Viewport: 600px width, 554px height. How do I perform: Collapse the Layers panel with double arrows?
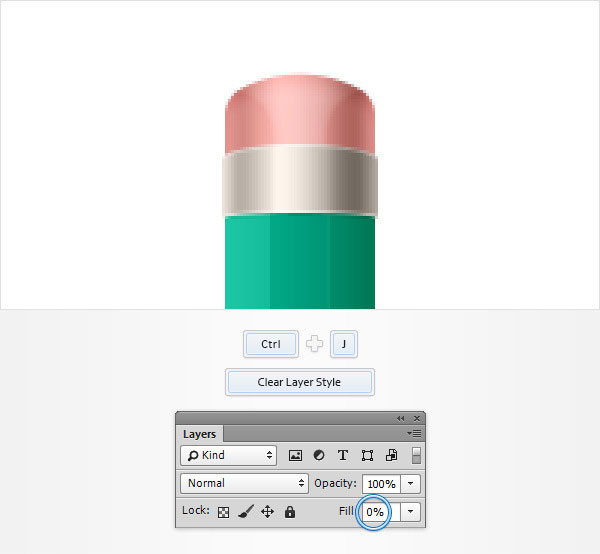coord(401,419)
